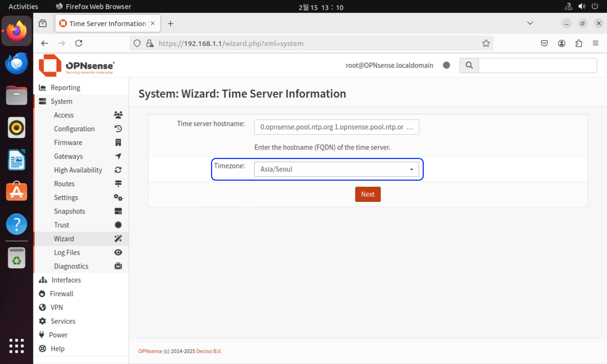Open the Firefox extensions puzzle icon

[579, 43]
